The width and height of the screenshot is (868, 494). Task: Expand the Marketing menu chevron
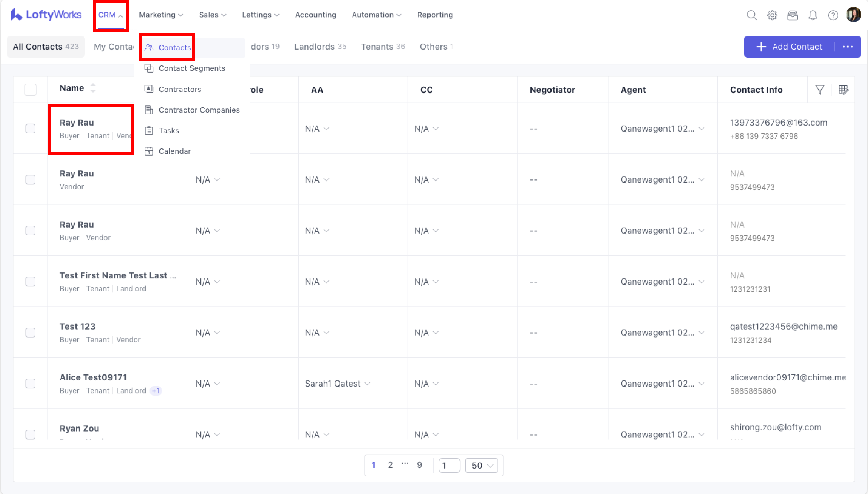(181, 15)
